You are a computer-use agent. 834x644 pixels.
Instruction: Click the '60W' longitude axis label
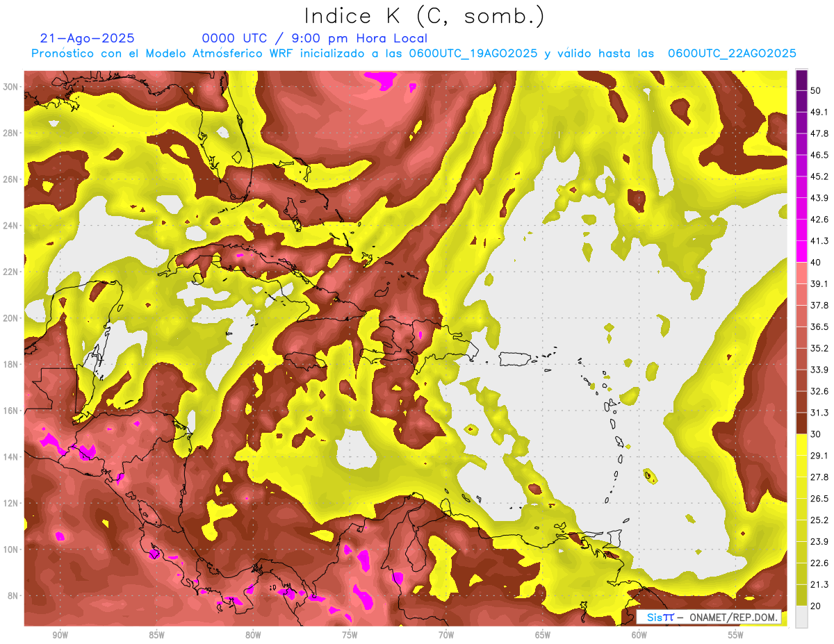pyautogui.click(x=639, y=636)
